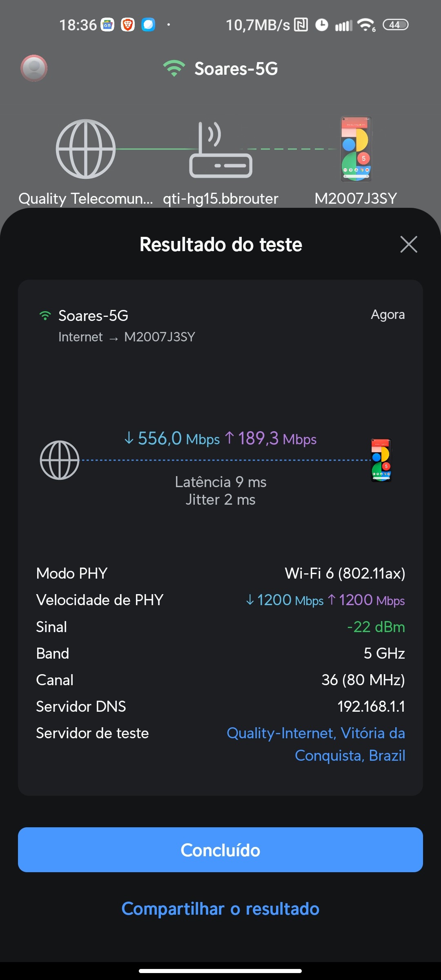
Task: Tap the battery indicator in status bar
Action: tap(395, 25)
